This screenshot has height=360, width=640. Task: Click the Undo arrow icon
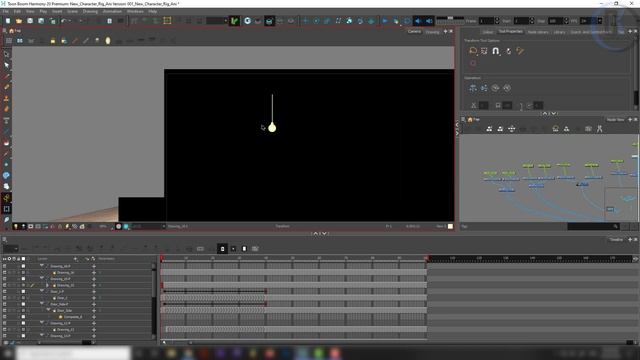click(64, 21)
